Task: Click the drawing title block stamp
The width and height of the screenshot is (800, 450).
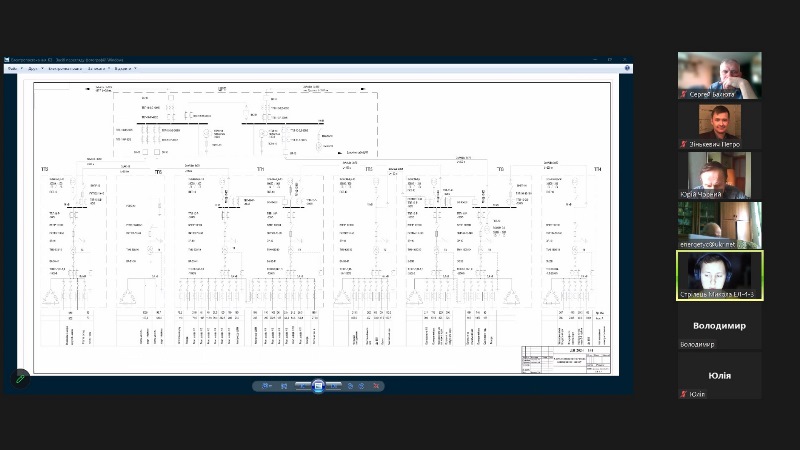Action: click(x=566, y=360)
